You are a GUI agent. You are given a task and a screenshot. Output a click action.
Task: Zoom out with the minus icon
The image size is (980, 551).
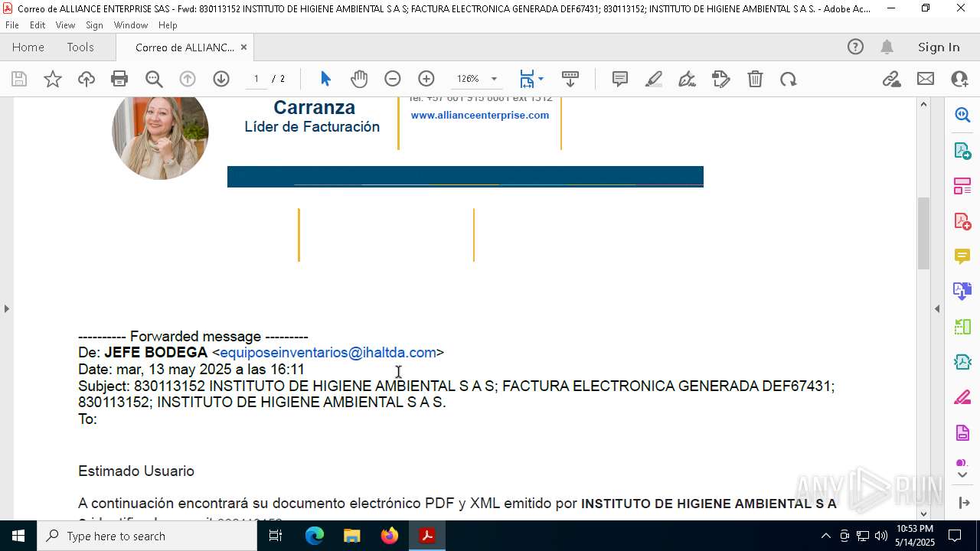coord(393,79)
